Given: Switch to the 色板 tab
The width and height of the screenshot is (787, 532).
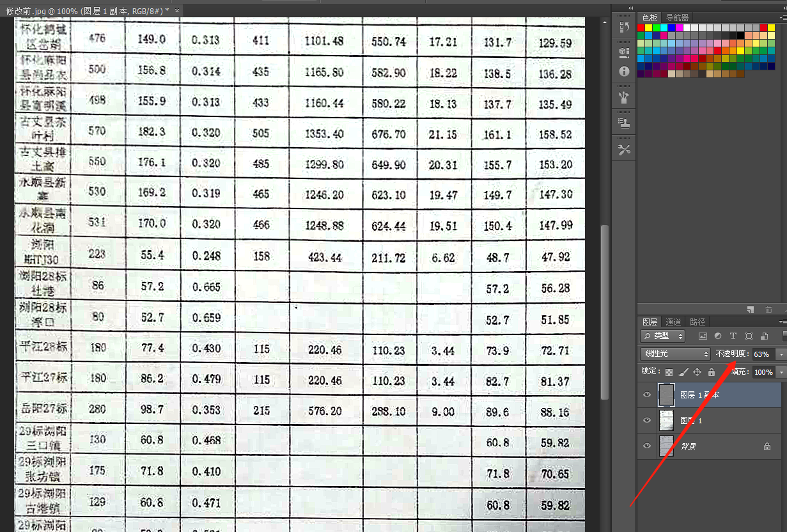Looking at the screenshot, I should pos(650,18).
